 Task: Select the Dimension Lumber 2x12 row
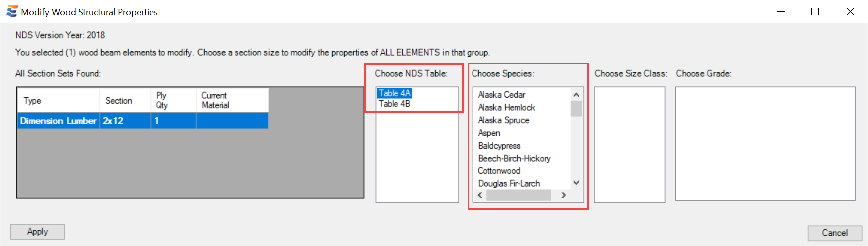point(58,121)
